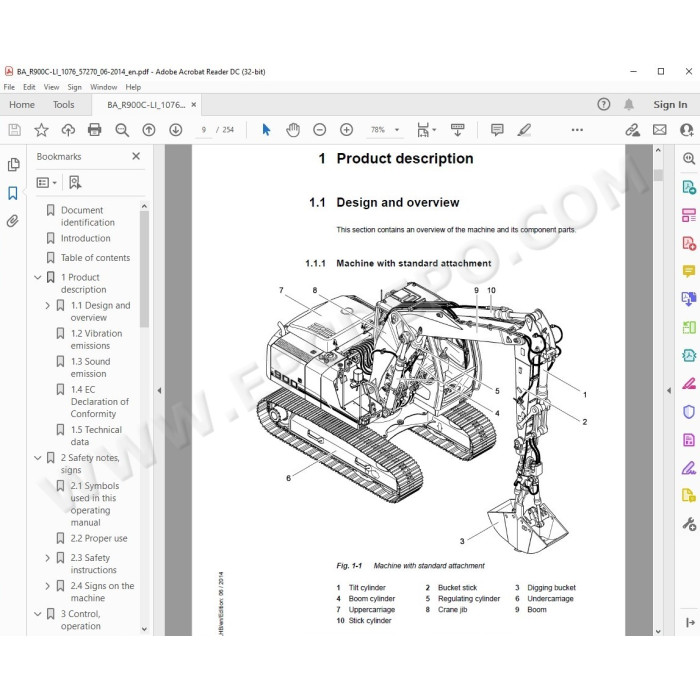Collapse the 3 Control, operation bookmark

[x=38, y=614]
